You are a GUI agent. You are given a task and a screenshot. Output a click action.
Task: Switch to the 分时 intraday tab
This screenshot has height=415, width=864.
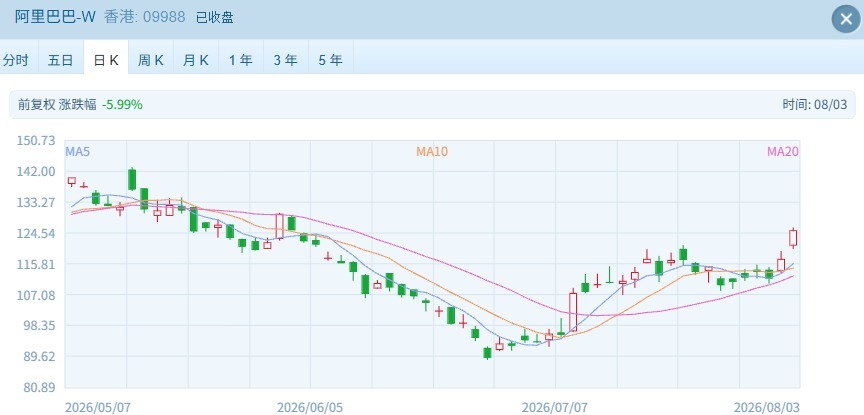point(15,60)
